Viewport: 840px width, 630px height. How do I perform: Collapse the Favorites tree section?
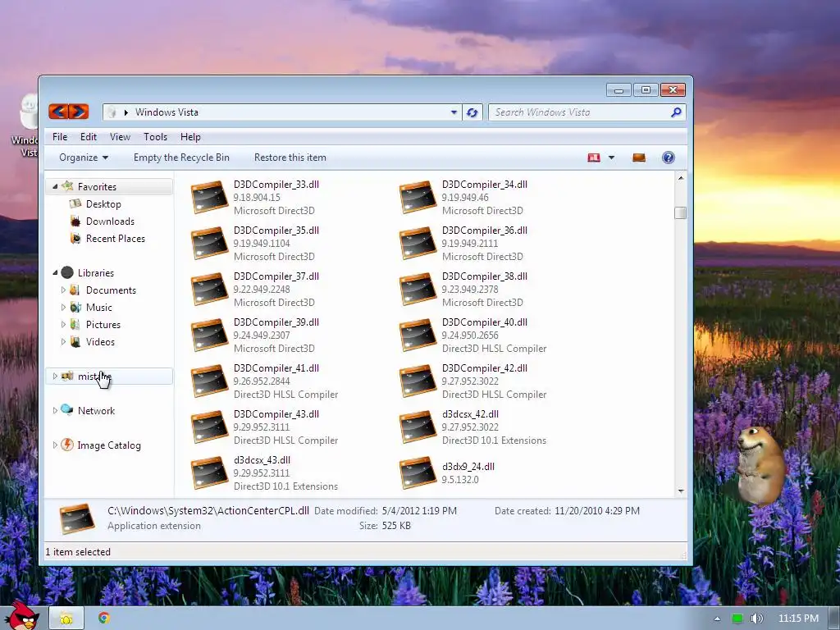[x=55, y=186]
